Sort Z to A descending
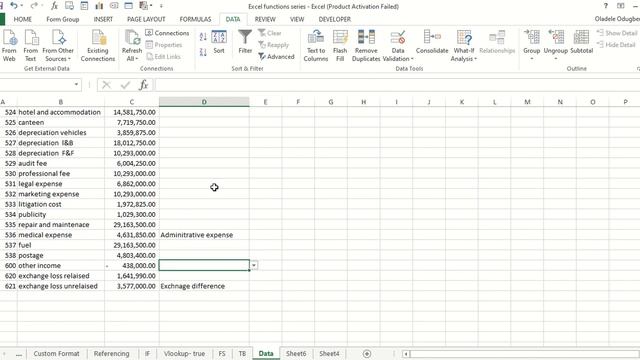 (x=203, y=52)
